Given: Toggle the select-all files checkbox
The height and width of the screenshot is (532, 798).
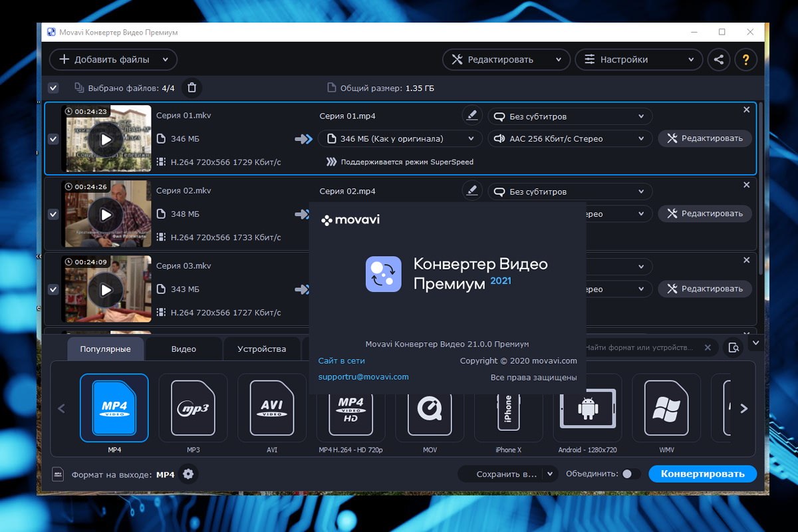Looking at the screenshot, I should [x=53, y=88].
